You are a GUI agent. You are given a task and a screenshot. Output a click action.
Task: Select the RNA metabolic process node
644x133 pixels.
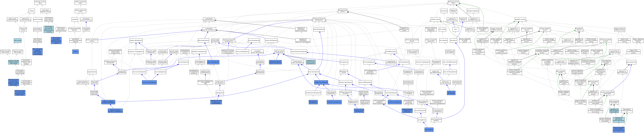coord(560,72)
